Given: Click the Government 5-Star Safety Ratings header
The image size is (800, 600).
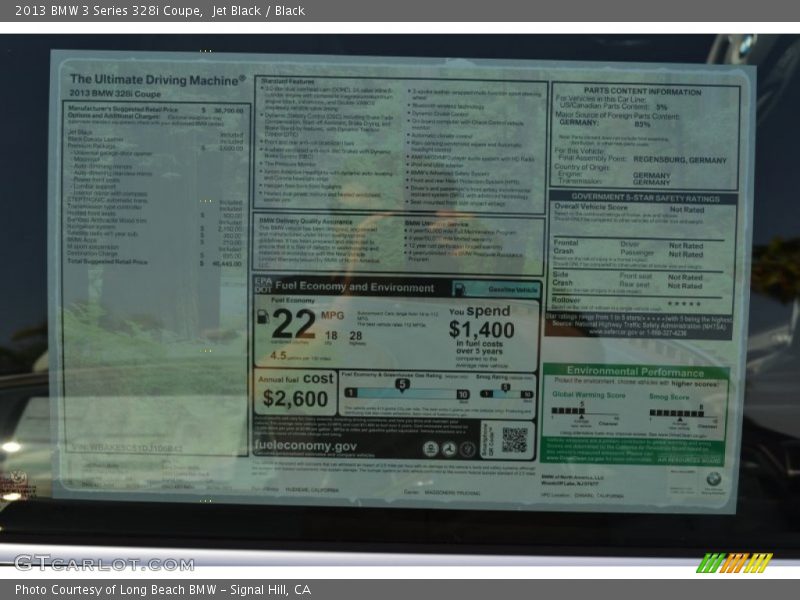Looking at the screenshot, I should point(643,198).
